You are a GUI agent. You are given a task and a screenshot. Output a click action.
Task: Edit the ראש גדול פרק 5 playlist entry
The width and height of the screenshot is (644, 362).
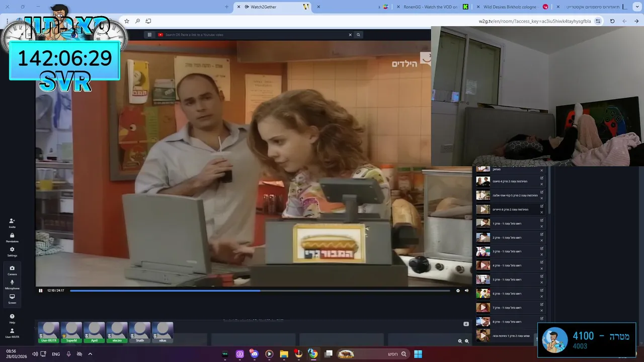pos(542,277)
